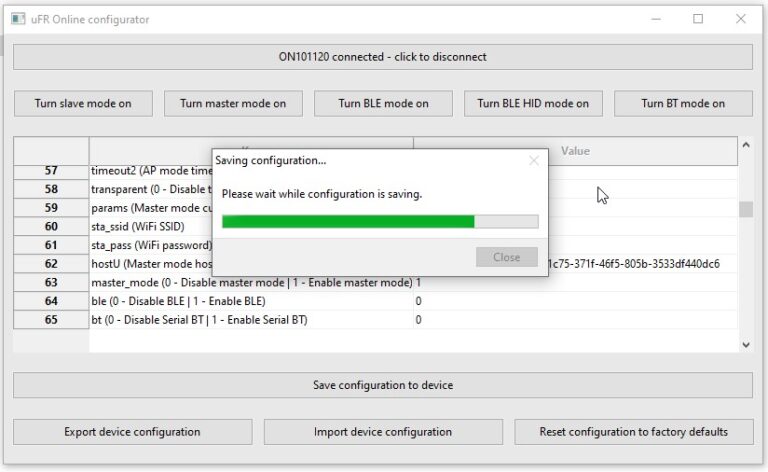768x472 pixels.
Task: Turn BLE HID mode on
Action: (533, 103)
